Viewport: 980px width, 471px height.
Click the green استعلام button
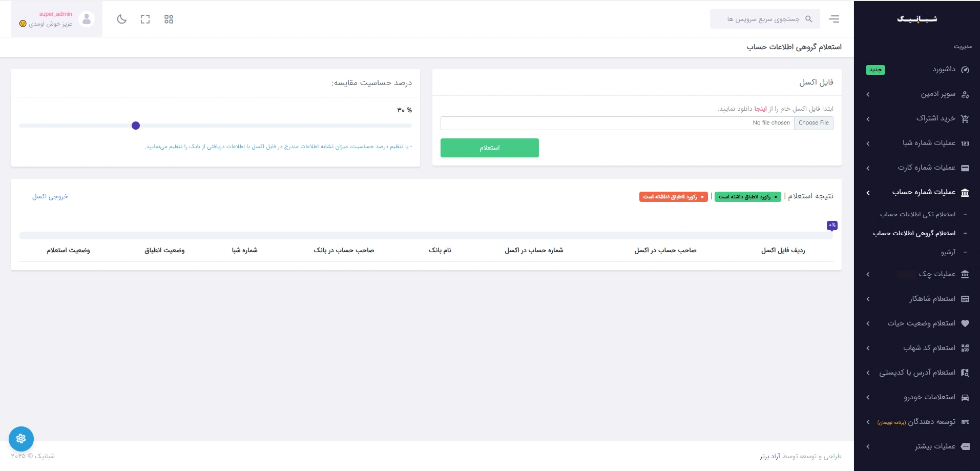coord(490,148)
